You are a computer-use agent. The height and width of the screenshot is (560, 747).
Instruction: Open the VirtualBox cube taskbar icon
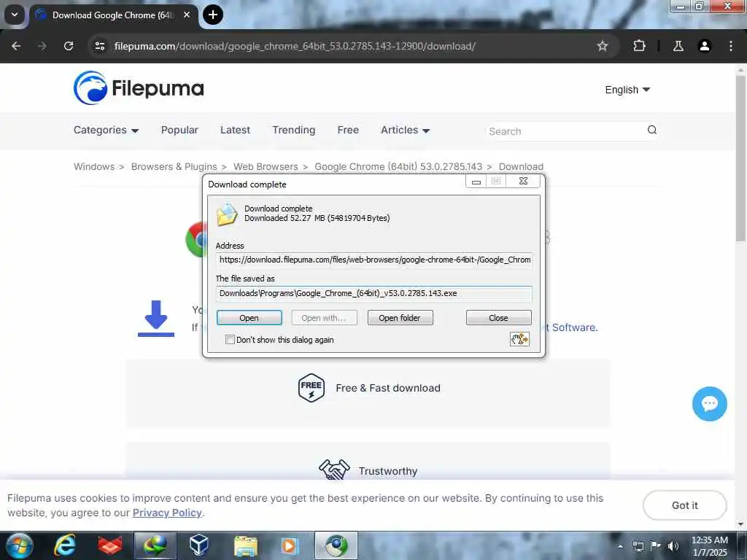198,545
